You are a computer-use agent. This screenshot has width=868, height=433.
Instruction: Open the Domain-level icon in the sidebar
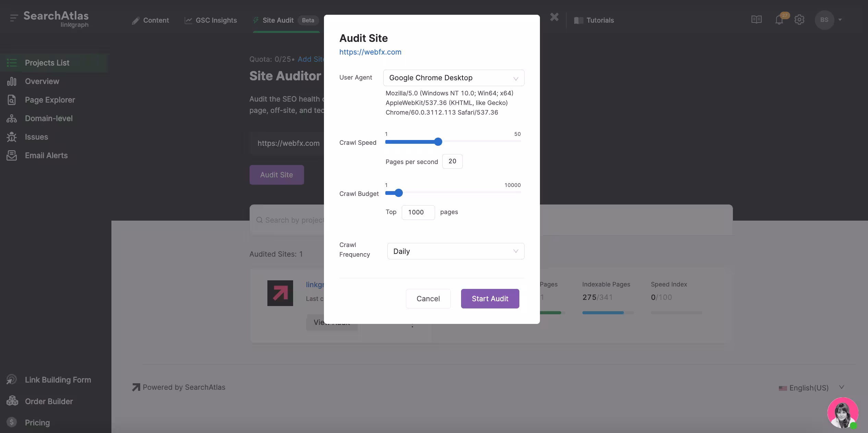click(12, 118)
